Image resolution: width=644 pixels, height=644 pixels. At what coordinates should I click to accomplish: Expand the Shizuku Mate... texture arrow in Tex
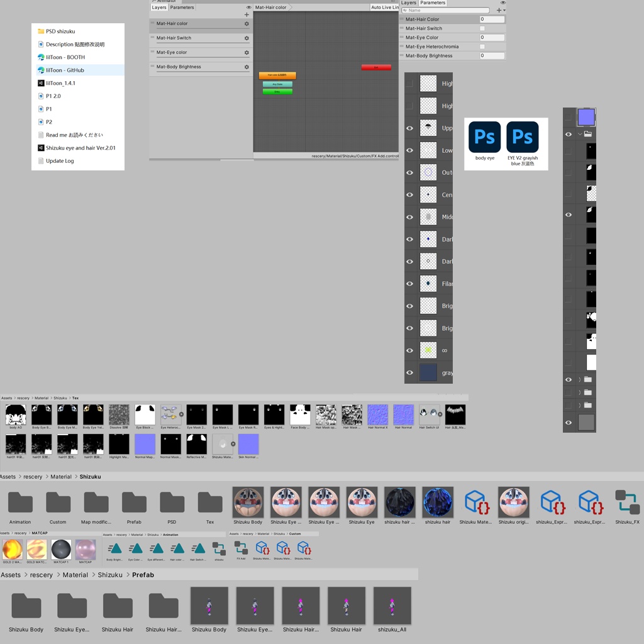233,444
